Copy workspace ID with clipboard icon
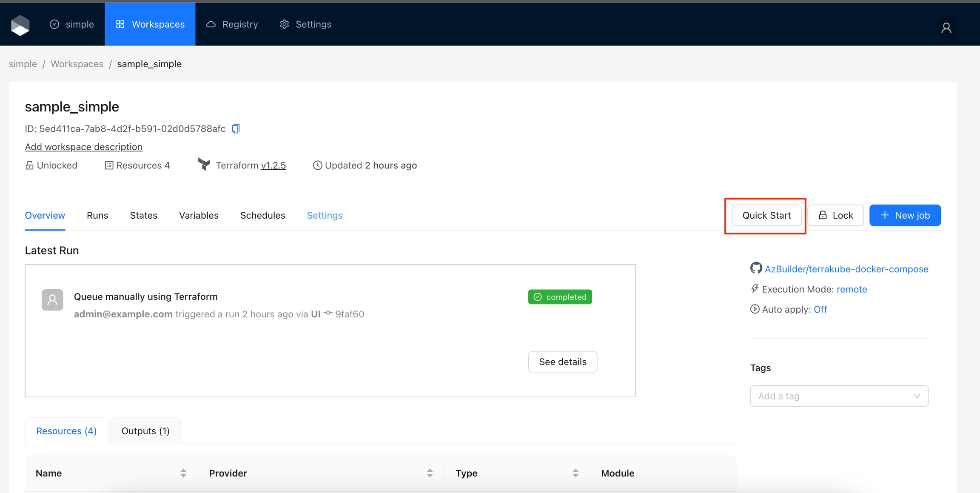 pyautogui.click(x=236, y=128)
